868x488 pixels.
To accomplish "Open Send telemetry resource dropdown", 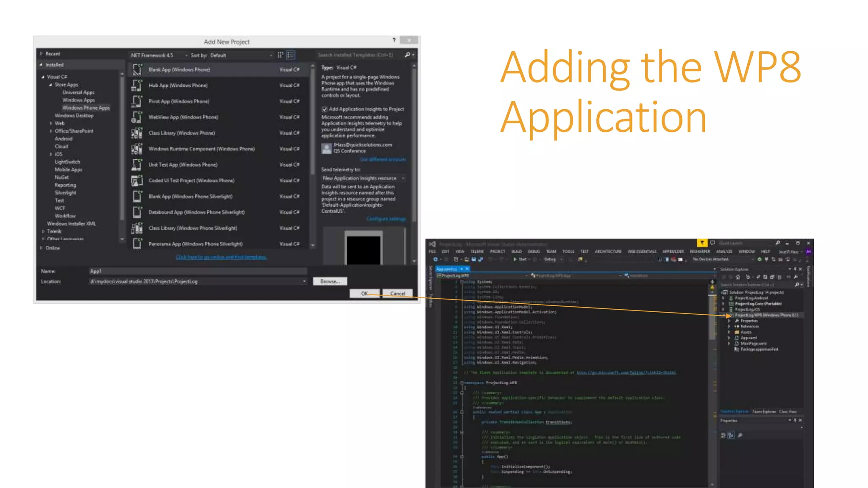I will click(364, 178).
